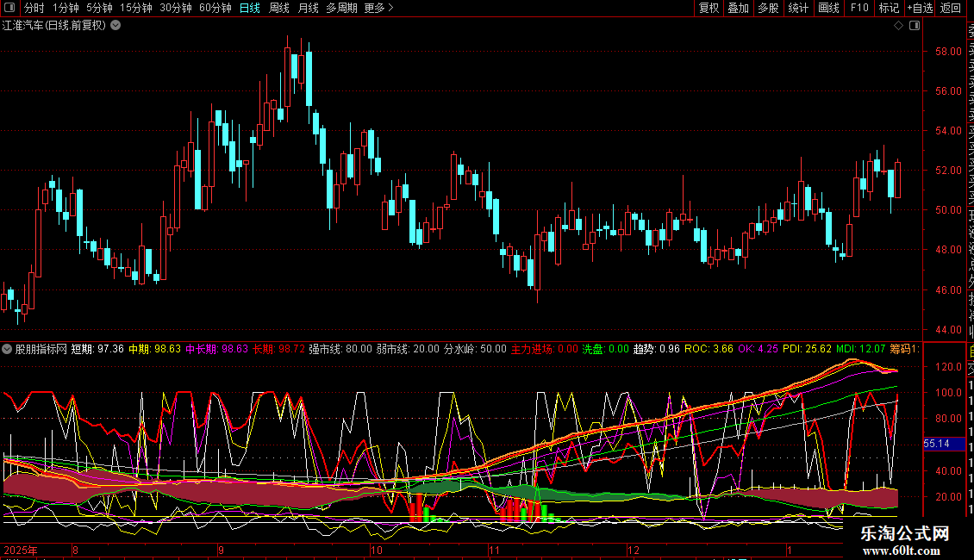Click the left panel toggle icon
974x560 pixels.
tap(10, 8)
